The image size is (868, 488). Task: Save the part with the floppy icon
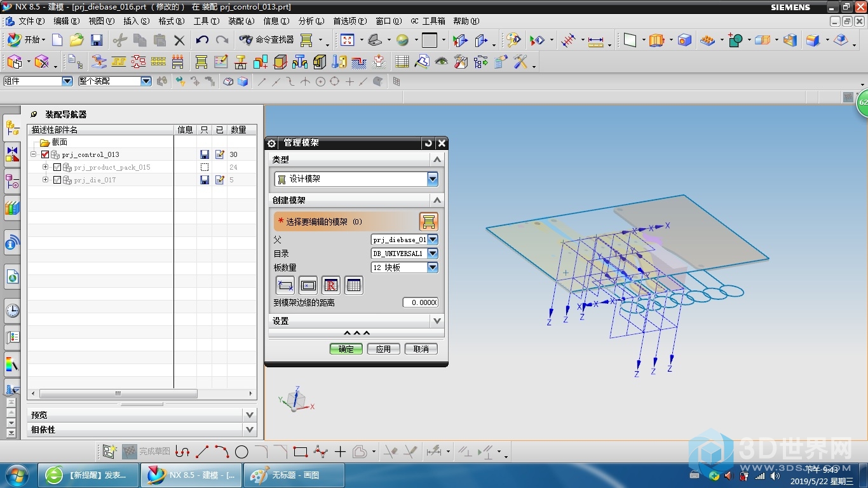[x=97, y=40]
